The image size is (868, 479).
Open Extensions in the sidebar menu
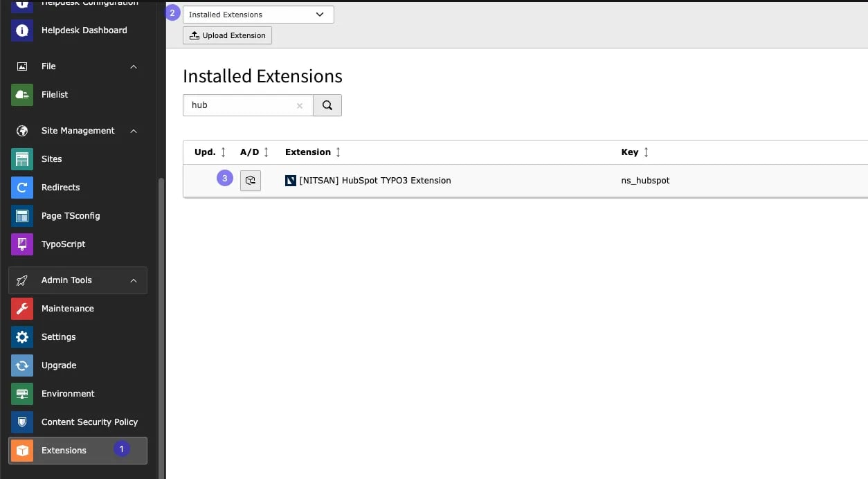(x=78, y=451)
